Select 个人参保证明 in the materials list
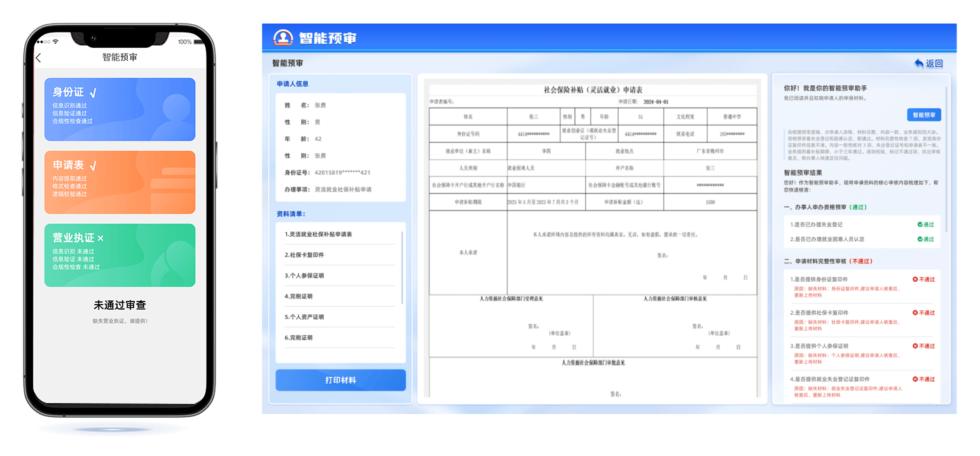Image resolution: width=980 pixels, height=456 pixels. point(305,276)
